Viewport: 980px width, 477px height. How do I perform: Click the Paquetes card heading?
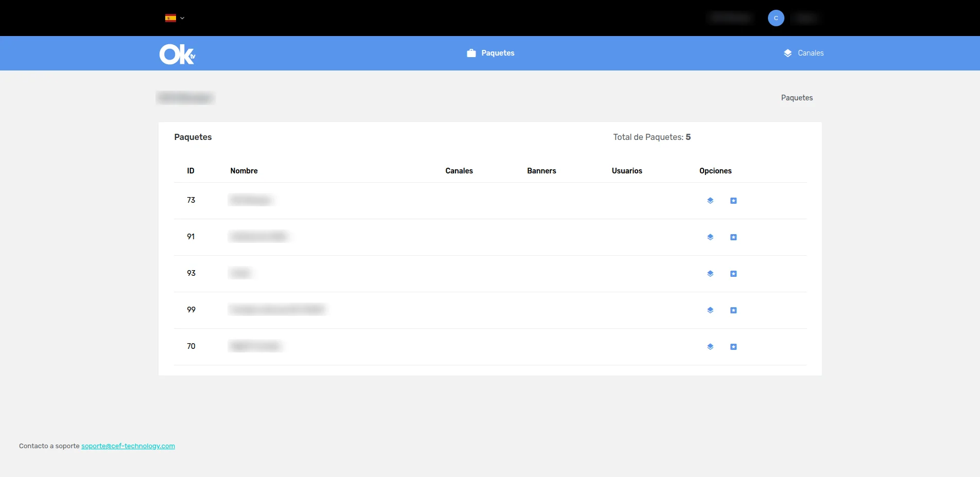[193, 137]
